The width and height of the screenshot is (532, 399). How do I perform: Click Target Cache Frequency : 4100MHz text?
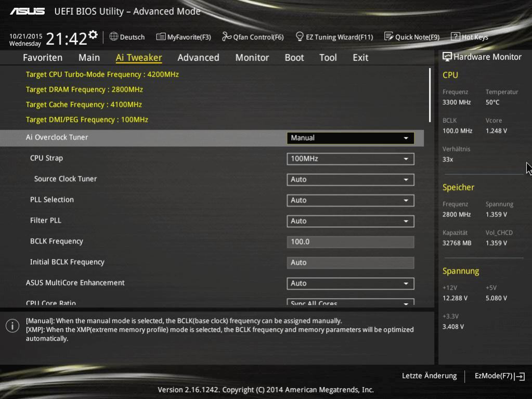coord(84,105)
